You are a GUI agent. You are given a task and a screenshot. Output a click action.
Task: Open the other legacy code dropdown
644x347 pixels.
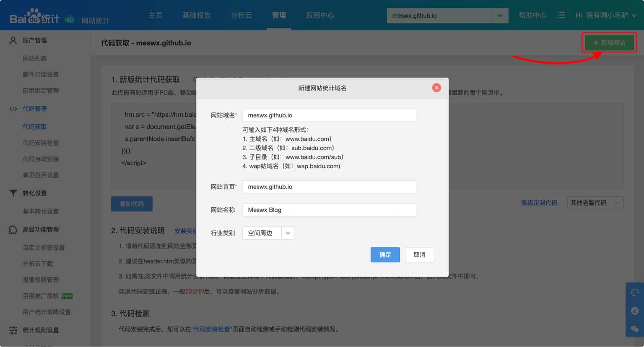[595, 203]
